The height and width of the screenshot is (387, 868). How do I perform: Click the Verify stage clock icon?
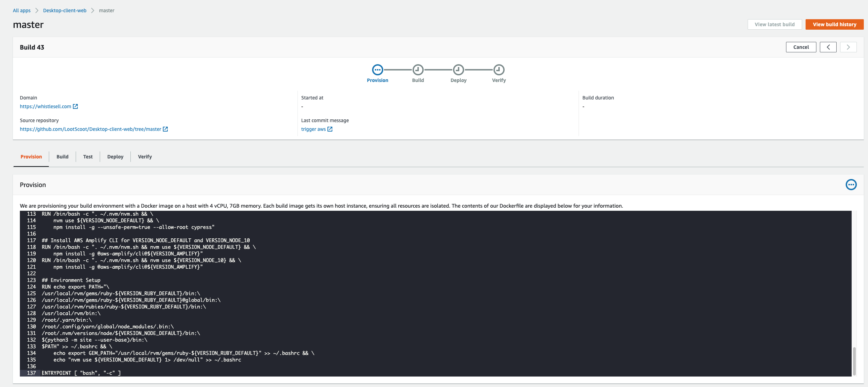pyautogui.click(x=499, y=69)
